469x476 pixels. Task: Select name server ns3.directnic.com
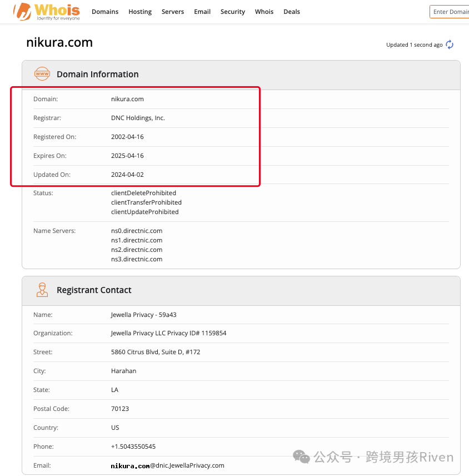pos(137,259)
